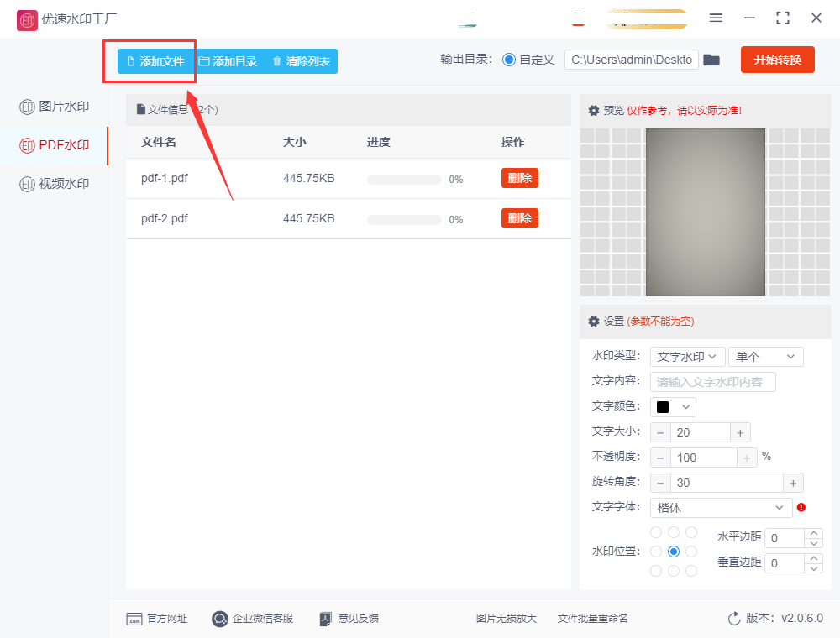This screenshot has width=840, height=638.
Task: Open the 图片无损放大 tool link
Action: pyautogui.click(x=507, y=619)
